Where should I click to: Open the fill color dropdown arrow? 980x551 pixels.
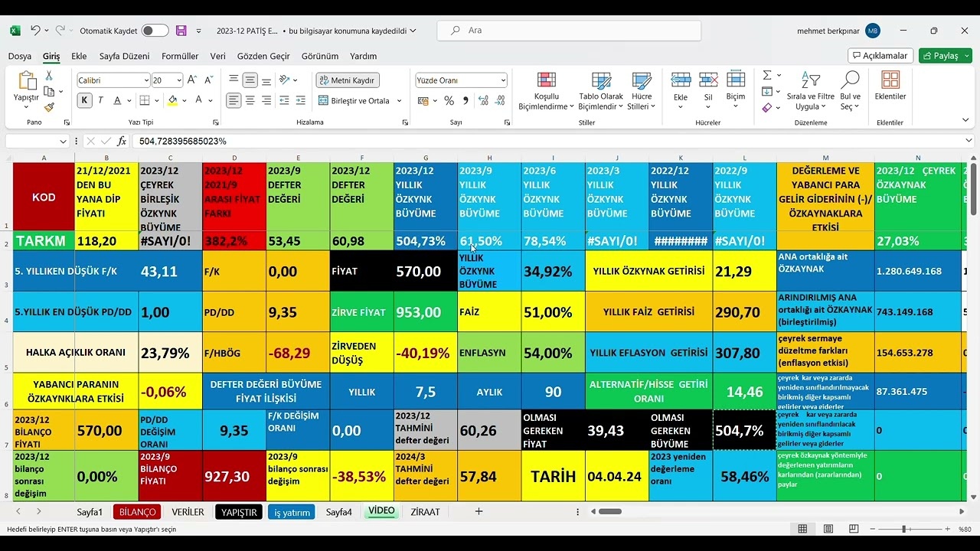point(185,101)
